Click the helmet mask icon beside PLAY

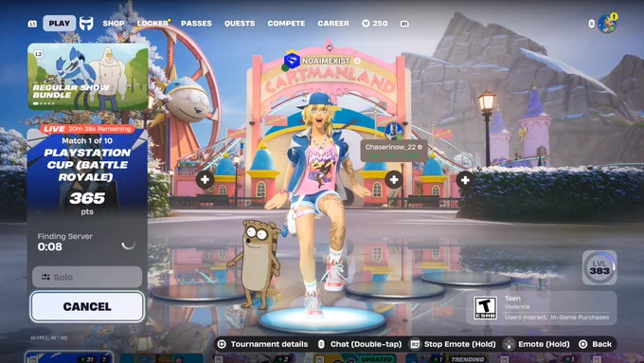point(86,24)
